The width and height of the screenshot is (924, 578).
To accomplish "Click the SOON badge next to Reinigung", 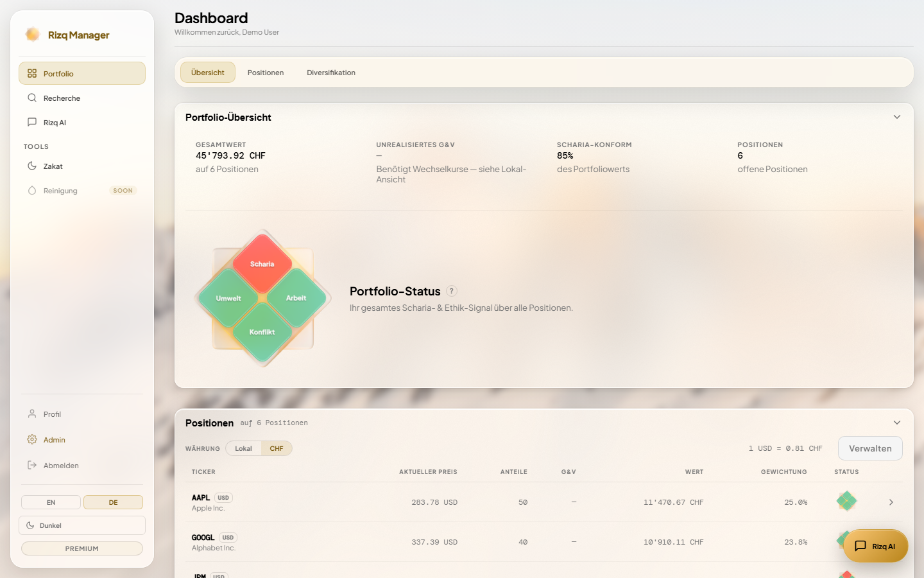I will 123,191.
